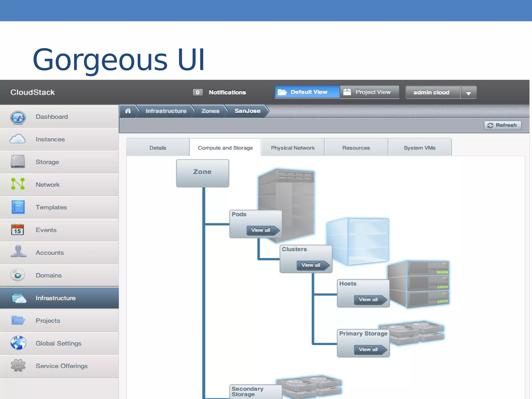Click the Templates blue icon
This screenshot has width=532, height=399.
18,207
